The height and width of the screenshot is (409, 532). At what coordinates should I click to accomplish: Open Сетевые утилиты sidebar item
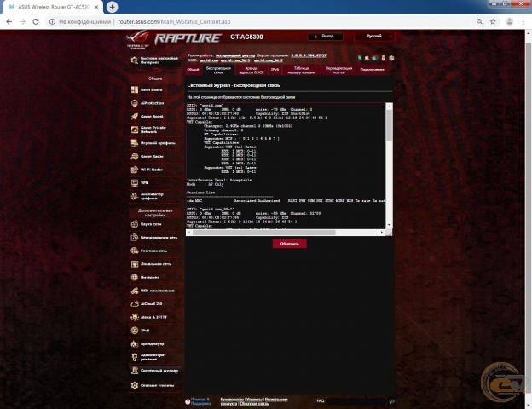(x=154, y=386)
